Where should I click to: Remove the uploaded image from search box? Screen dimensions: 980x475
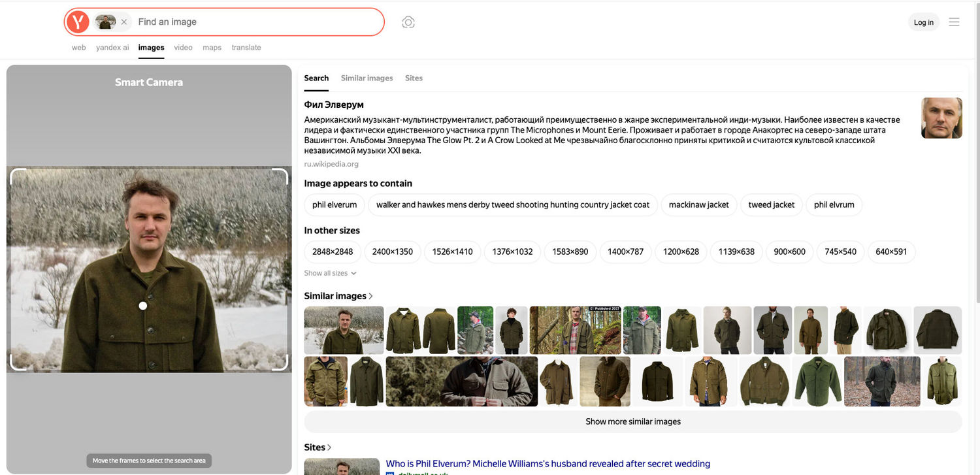(x=124, y=22)
